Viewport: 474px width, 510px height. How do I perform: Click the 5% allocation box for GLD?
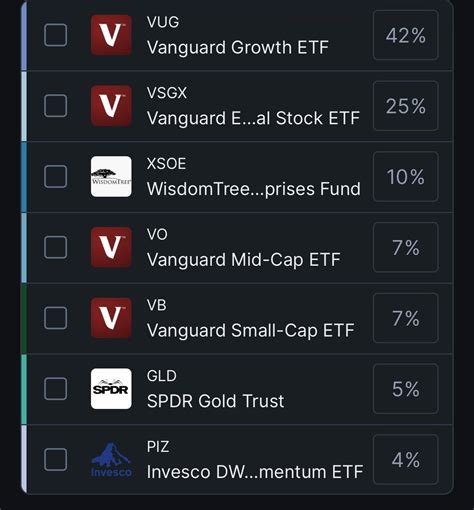pyautogui.click(x=406, y=389)
